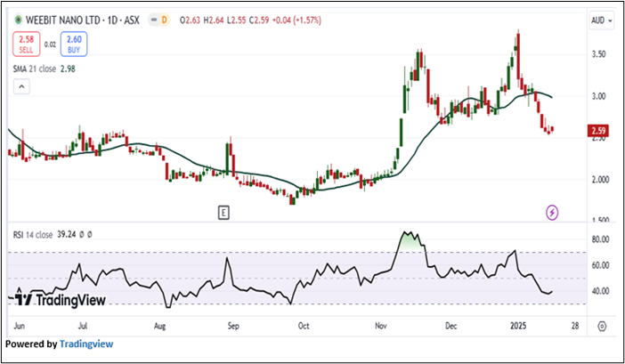Image resolution: width=625 pixels, height=364 pixels.
Task: Click the 3.50 price axis label
Action: coord(598,54)
